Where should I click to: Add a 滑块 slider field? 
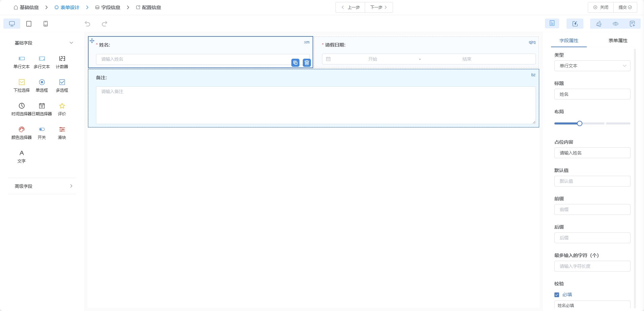tap(62, 133)
